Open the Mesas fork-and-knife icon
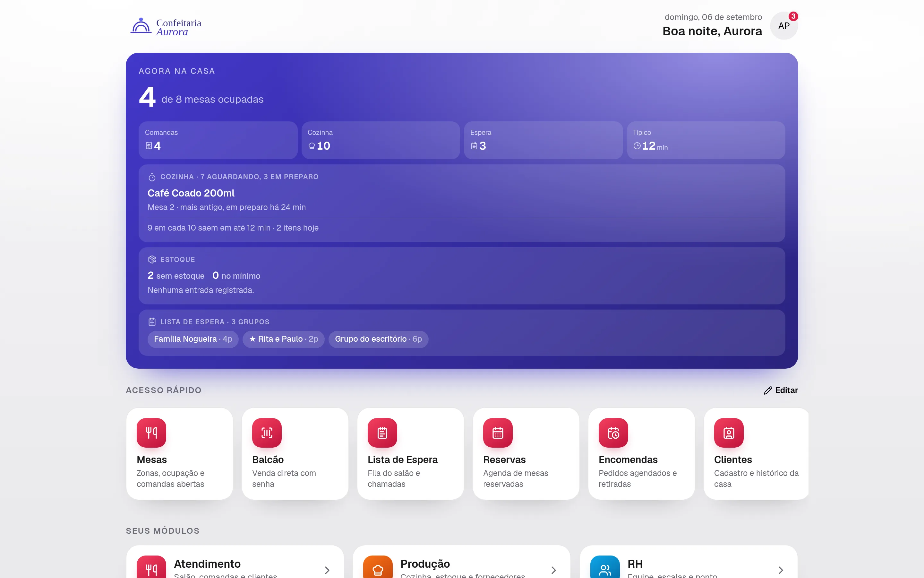This screenshot has height=578, width=924. tap(151, 432)
